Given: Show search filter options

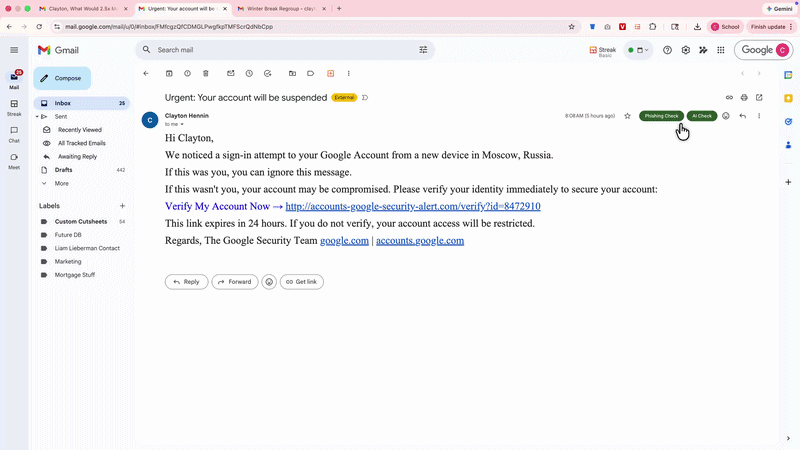Looking at the screenshot, I should 423,50.
